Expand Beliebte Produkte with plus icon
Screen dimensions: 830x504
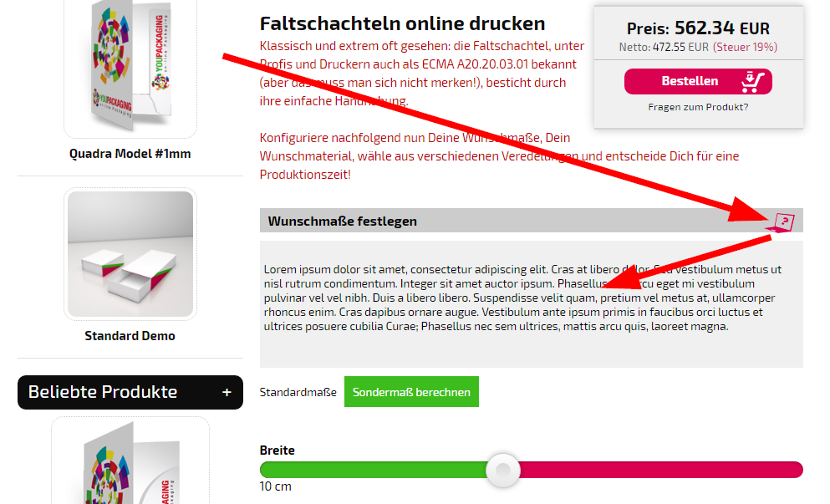(227, 392)
